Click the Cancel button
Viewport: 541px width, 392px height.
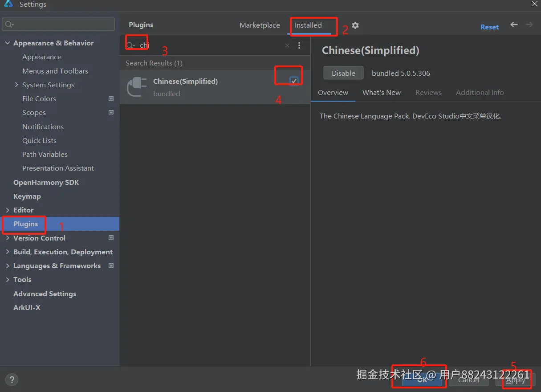469,380
